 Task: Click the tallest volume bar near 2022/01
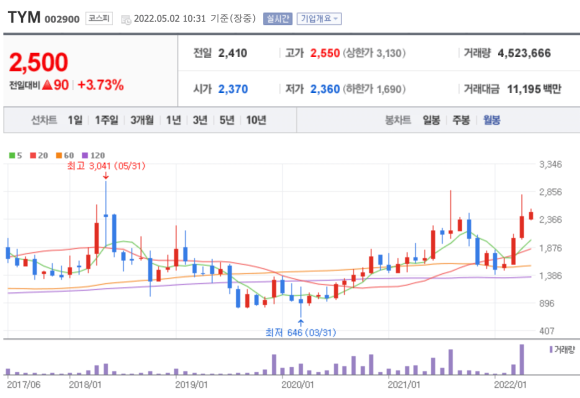point(522,360)
